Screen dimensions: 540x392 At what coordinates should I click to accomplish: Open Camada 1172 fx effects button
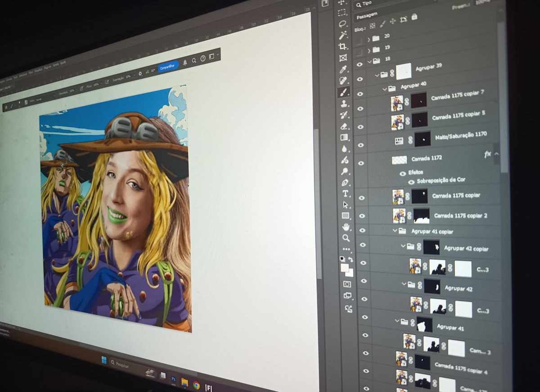[487, 154]
